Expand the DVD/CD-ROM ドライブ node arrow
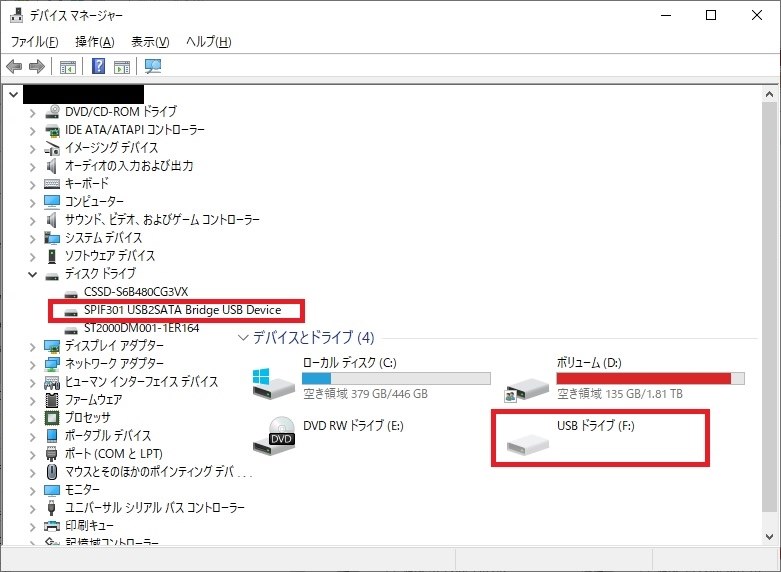Screen dimensions: 781x572 [x=33, y=113]
